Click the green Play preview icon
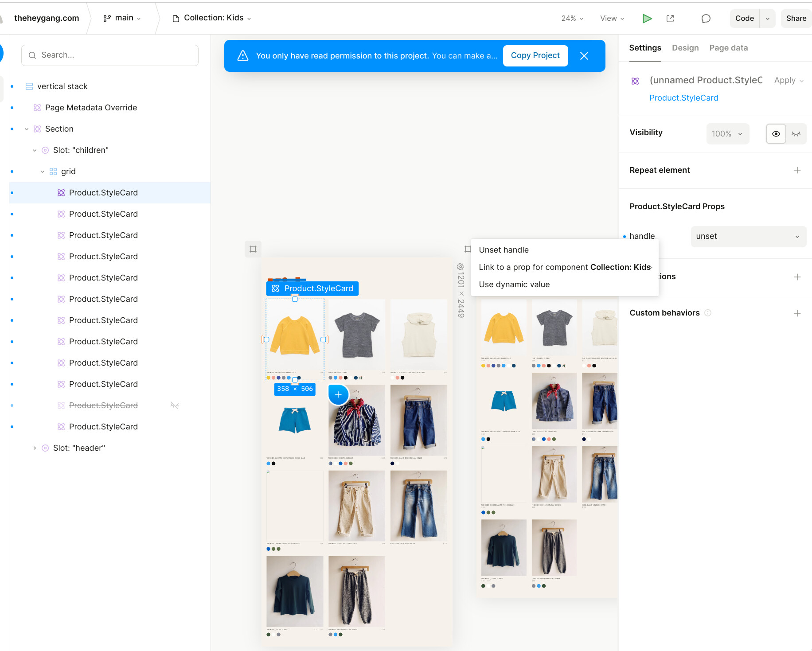Screen dimensions: 812x651 (x=647, y=18)
